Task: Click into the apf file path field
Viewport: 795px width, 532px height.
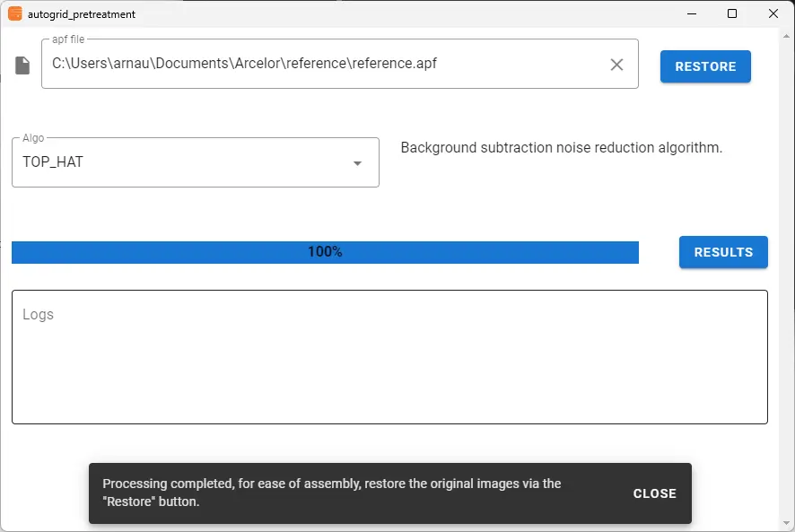Action: [340, 64]
